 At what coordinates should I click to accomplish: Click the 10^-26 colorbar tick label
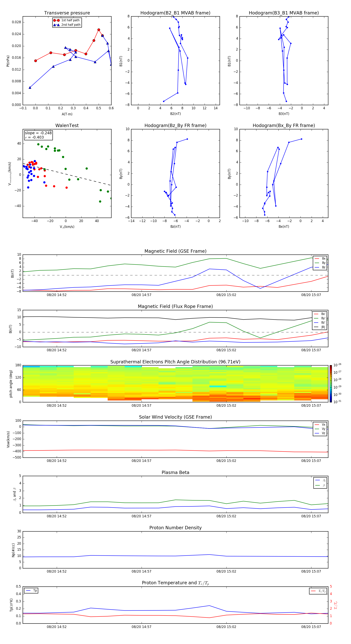pyautogui.click(x=337, y=365)
